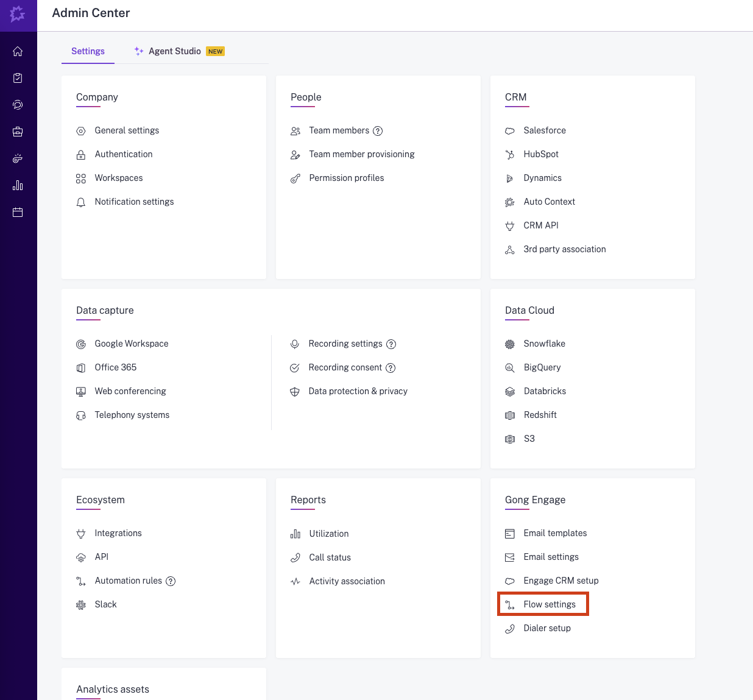The height and width of the screenshot is (700, 753).
Task: Open Engage CRM setup
Action: [x=561, y=581]
